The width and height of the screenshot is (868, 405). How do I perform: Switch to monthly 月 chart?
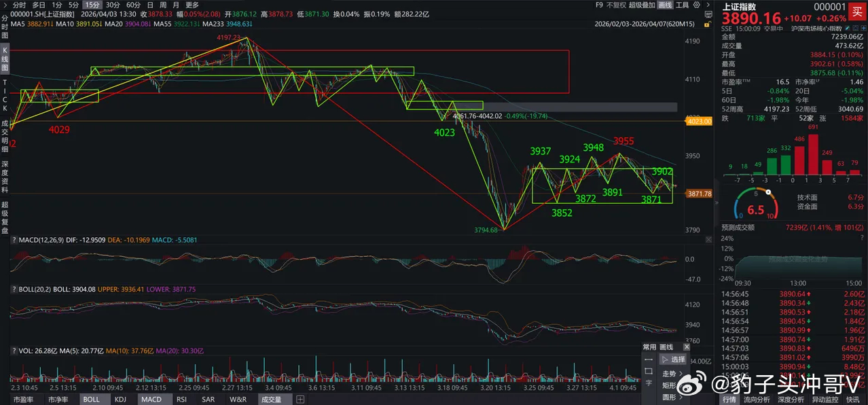click(x=175, y=5)
